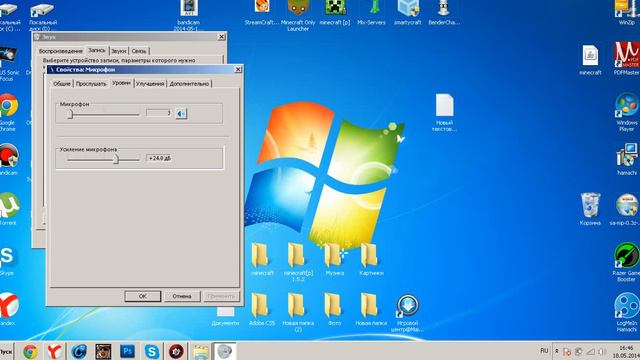This screenshot has height=360, width=640.
Task: Select the Minecraft Only Launcher icon
Action: pyautogui.click(x=298, y=16)
